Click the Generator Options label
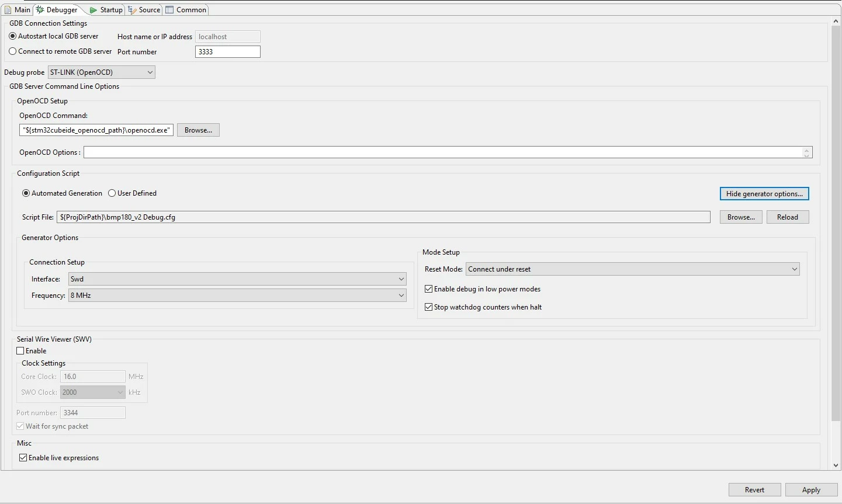The image size is (842, 504). [50, 238]
